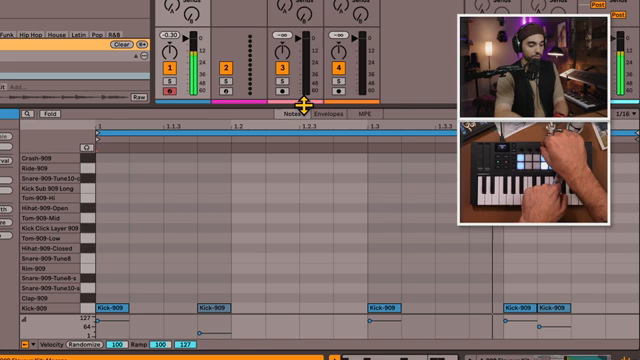Deactivate track 2 activator button
Viewport: 640px width, 360px height.
226,68
